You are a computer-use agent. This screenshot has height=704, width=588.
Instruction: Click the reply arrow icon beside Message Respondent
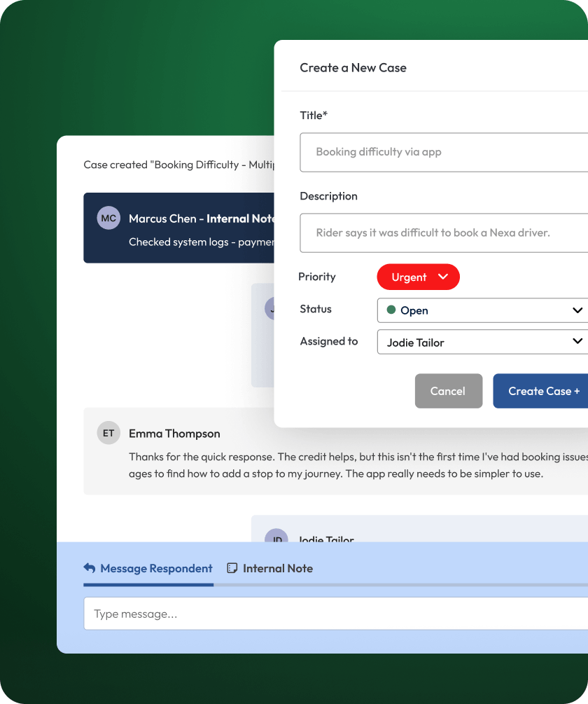[90, 568]
